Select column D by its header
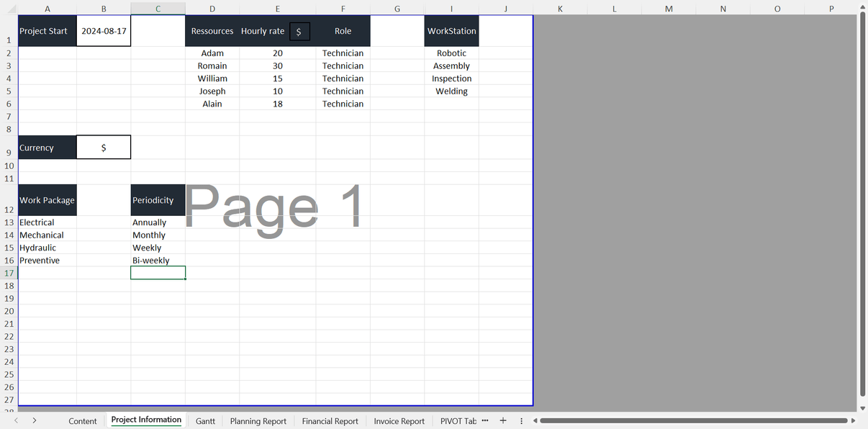The height and width of the screenshot is (429, 868). click(212, 8)
